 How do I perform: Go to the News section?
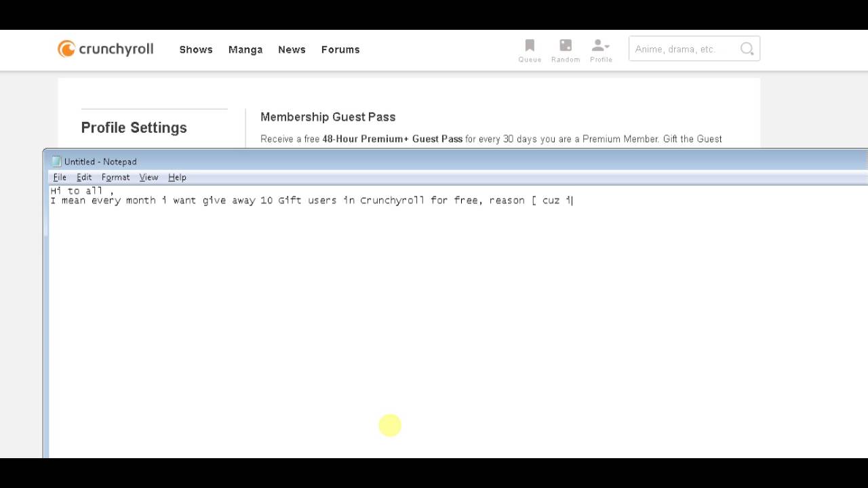292,49
